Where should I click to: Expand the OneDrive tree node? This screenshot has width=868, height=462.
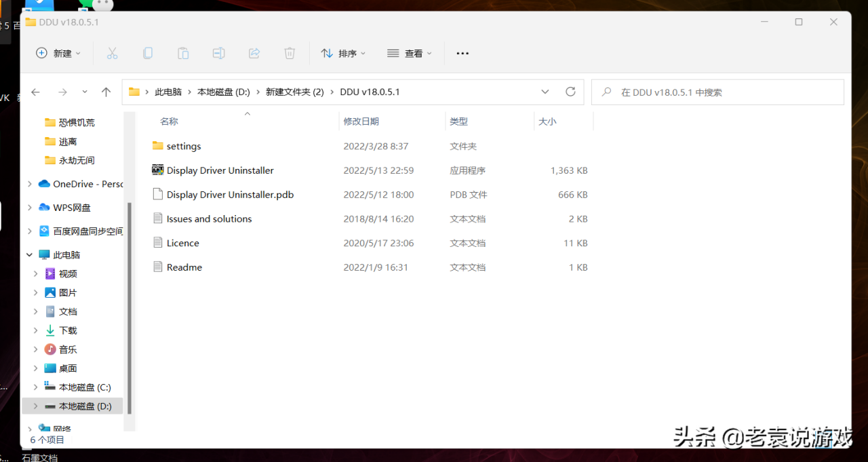pyautogui.click(x=29, y=184)
